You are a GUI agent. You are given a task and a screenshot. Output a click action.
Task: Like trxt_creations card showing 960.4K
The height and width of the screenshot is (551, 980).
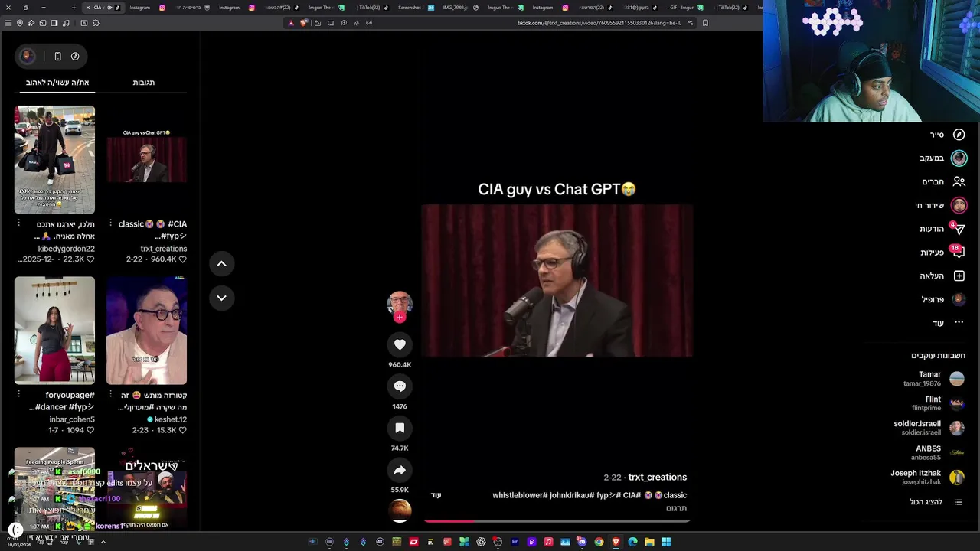(x=182, y=259)
